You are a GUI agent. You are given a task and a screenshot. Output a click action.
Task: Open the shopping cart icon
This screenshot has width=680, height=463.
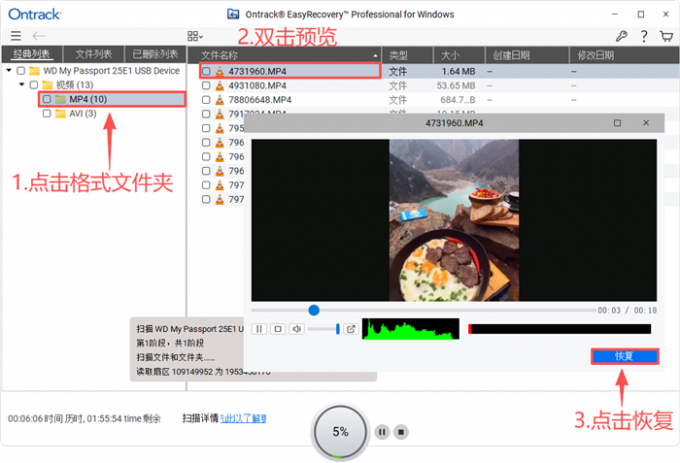pos(666,36)
